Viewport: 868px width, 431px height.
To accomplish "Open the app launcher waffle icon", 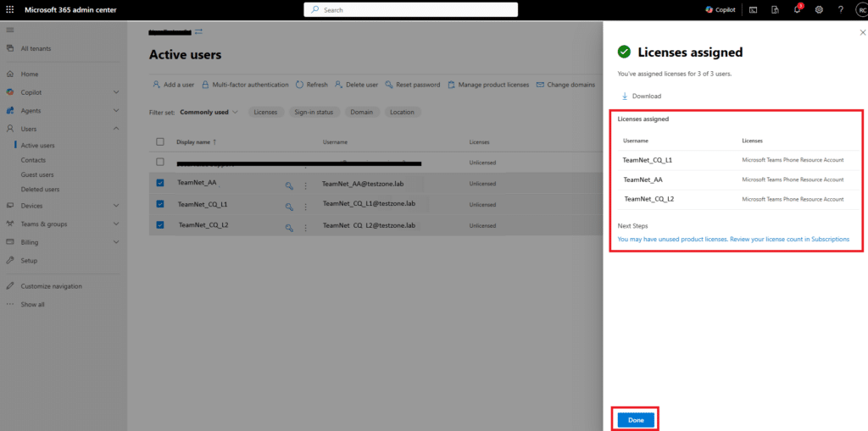I will click(10, 9).
